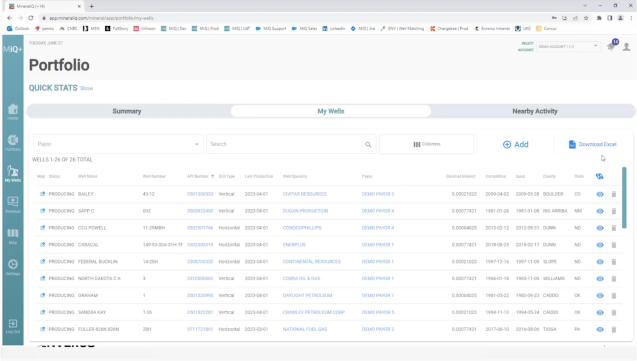Open the Payor filter dropdown
This screenshot has width=637, height=361.
[x=118, y=144]
